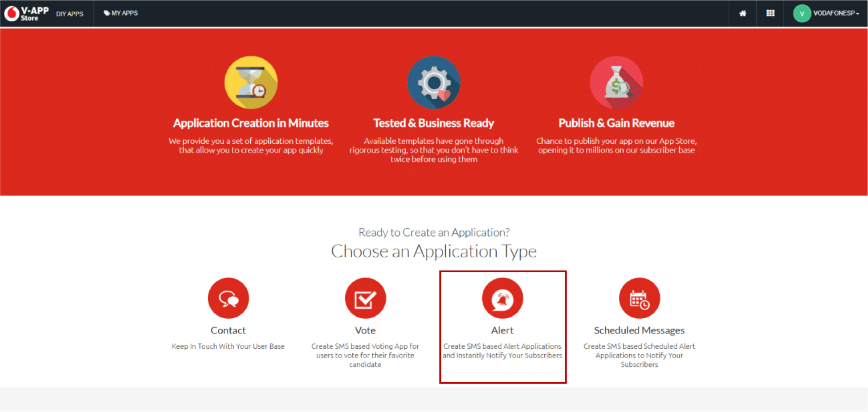Click the Contact speech bubble icon
This screenshot has width=868, height=412.
click(228, 298)
